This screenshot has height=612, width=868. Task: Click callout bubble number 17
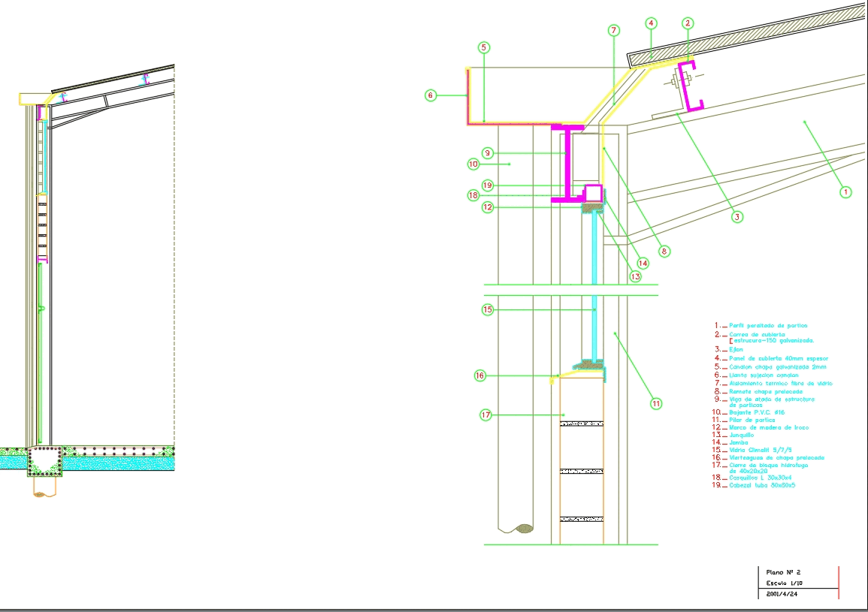click(486, 414)
